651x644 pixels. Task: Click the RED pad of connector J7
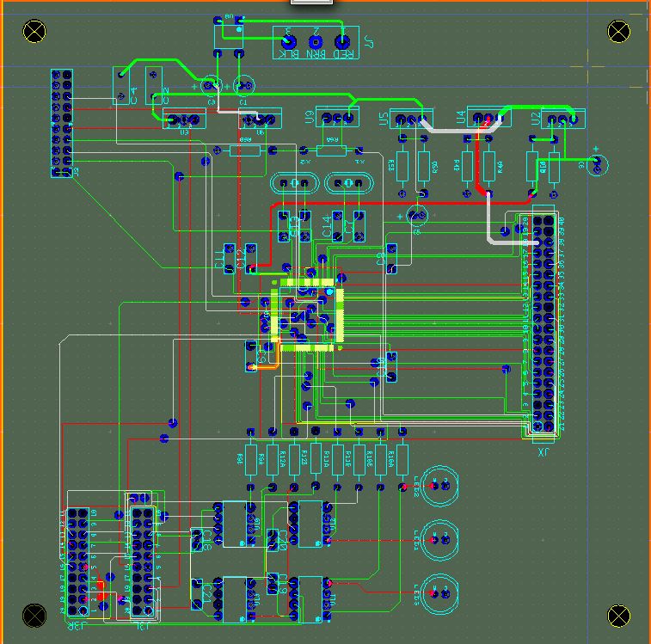(342, 41)
